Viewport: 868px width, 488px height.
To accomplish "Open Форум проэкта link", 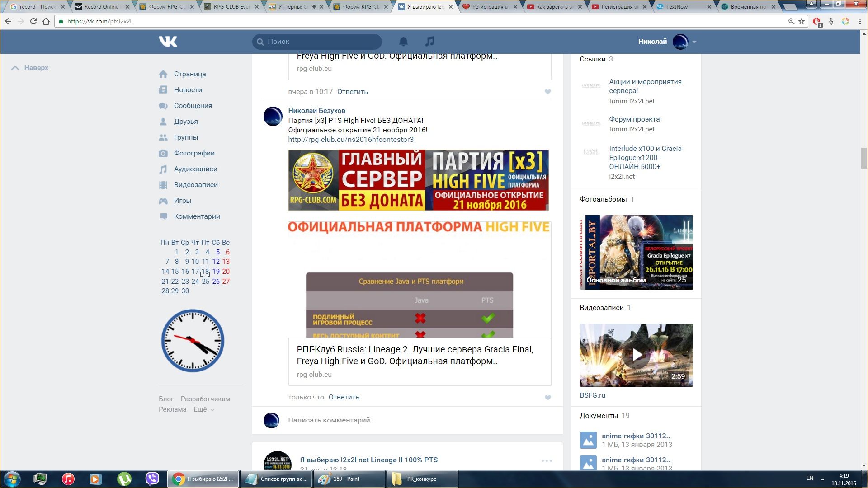I will click(634, 119).
